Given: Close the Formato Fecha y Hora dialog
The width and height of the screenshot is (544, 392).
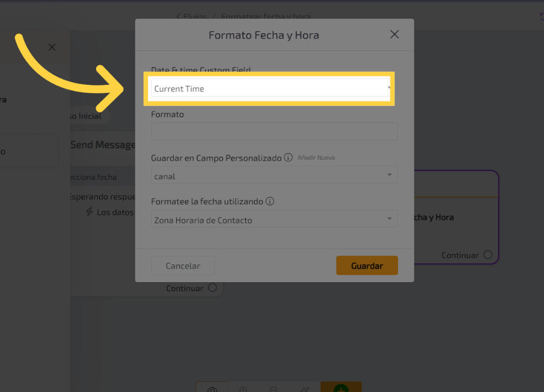Looking at the screenshot, I should pyautogui.click(x=394, y=34).
